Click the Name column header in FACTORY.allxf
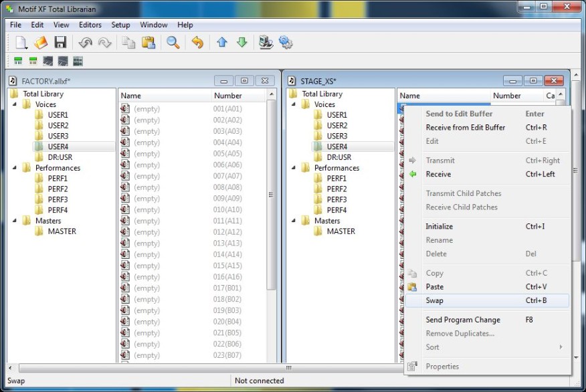The image size is (586, 392). click(x=165, y=96)
